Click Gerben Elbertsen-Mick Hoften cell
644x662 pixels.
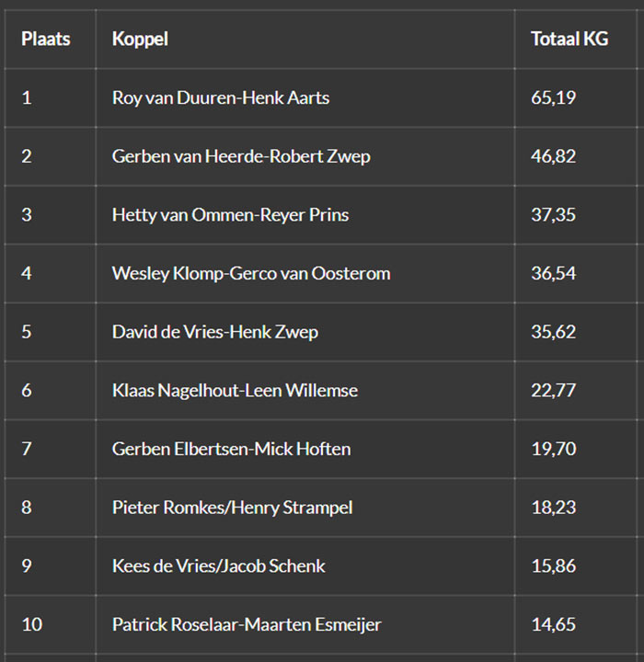click(x=231, y=450)
